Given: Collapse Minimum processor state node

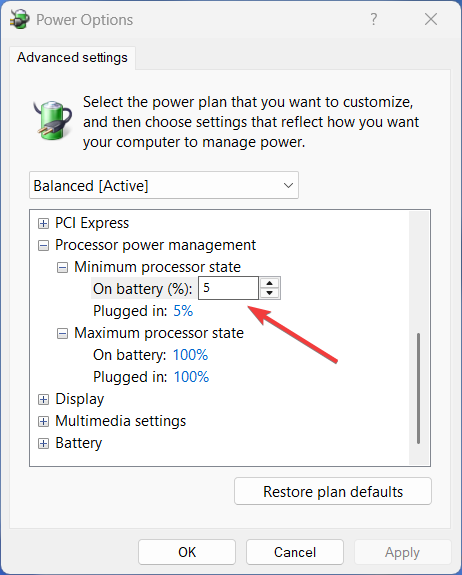Looking at the screenshot, I should pyautogui.click(x=62, y=267).
